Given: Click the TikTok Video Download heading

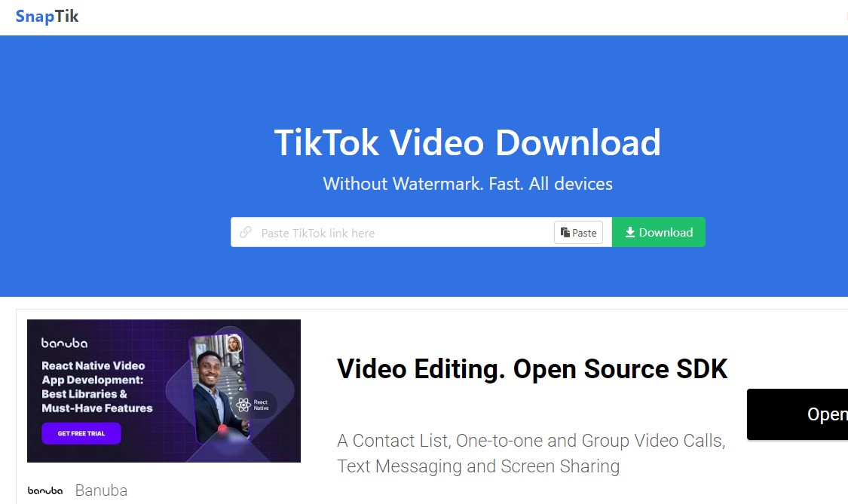Looking at the screenshot, I should click(x=467, y=143).
